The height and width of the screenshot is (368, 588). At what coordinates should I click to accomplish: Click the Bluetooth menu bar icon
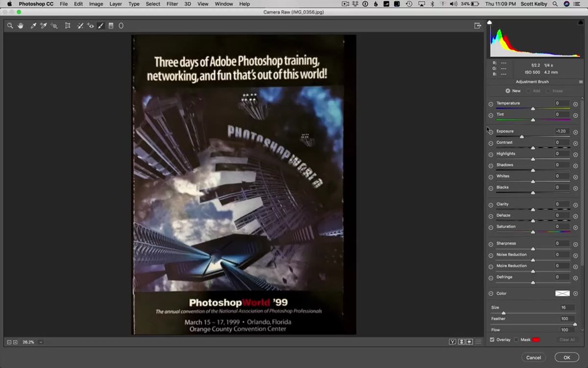tap(432, 4)
